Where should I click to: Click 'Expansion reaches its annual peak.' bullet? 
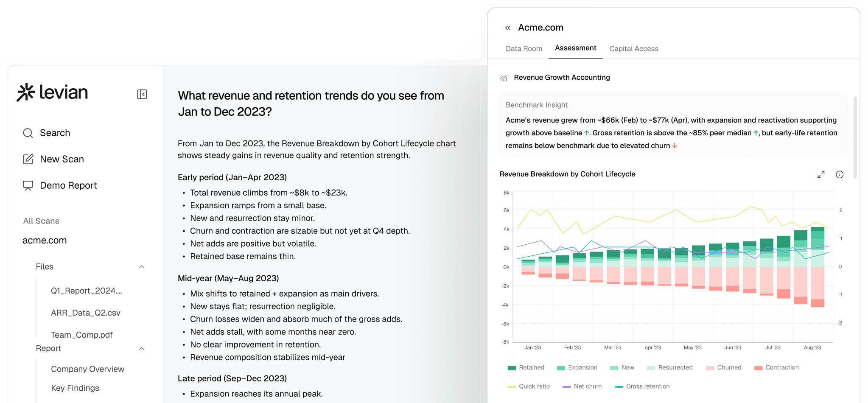(x=256, y=394)
